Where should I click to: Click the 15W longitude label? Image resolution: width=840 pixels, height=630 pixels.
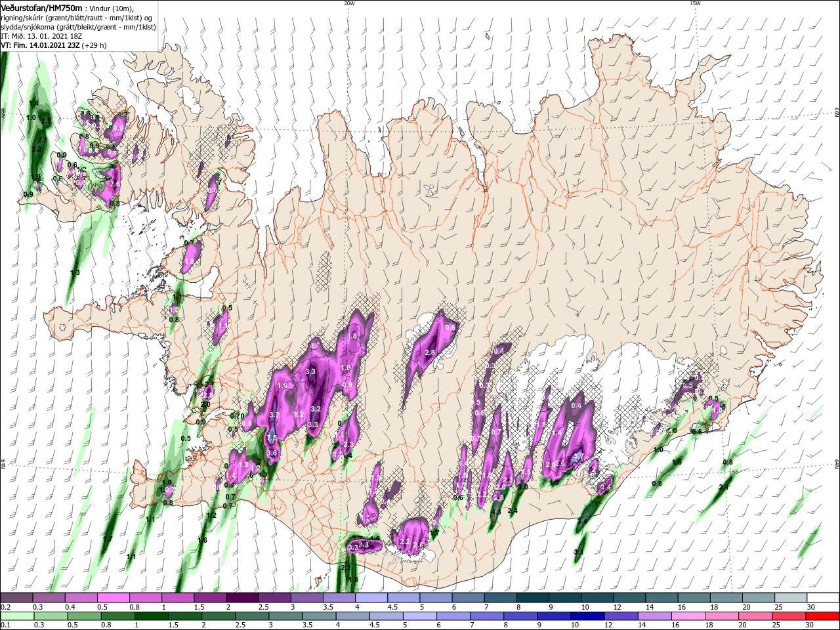pyautogui.click(x=695, y=3)
